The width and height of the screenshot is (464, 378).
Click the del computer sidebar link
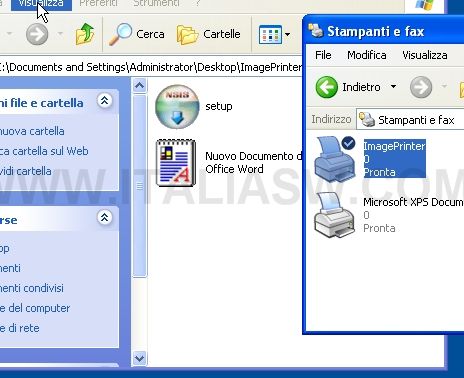coord(35,308)
